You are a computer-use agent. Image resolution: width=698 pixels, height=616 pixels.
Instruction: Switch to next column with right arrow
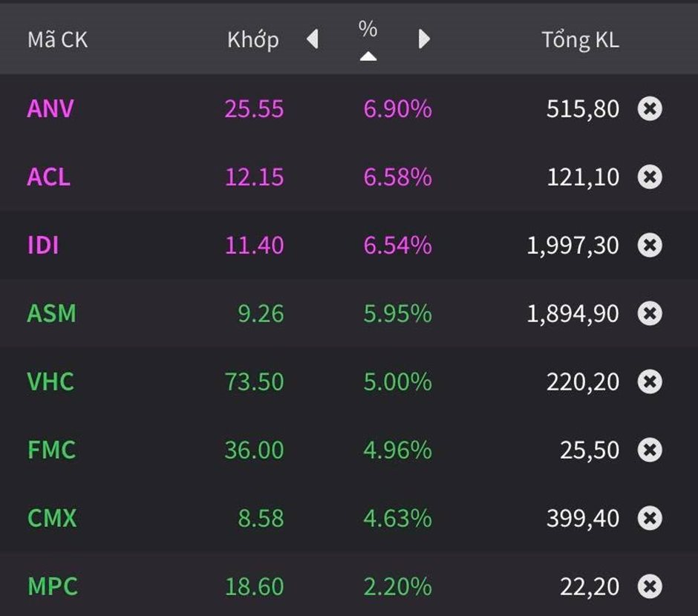coord(424,39)
